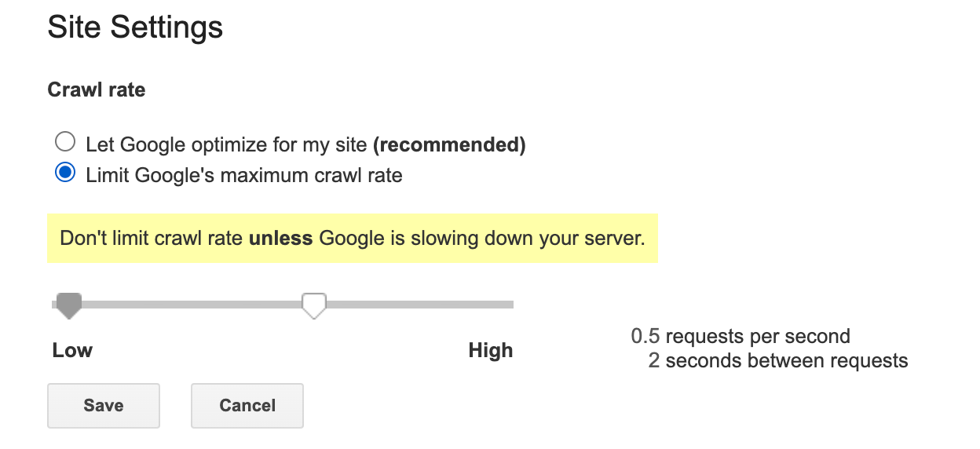Select the "Limit Google's maximum crawl rate" radio button
Screen dimensions: 980x449
[65, 173]
